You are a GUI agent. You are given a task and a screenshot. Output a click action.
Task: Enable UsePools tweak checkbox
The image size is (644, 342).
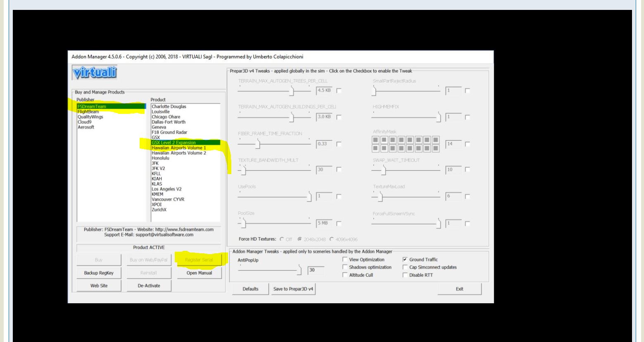pyautogui.click(x=339, y=197)
